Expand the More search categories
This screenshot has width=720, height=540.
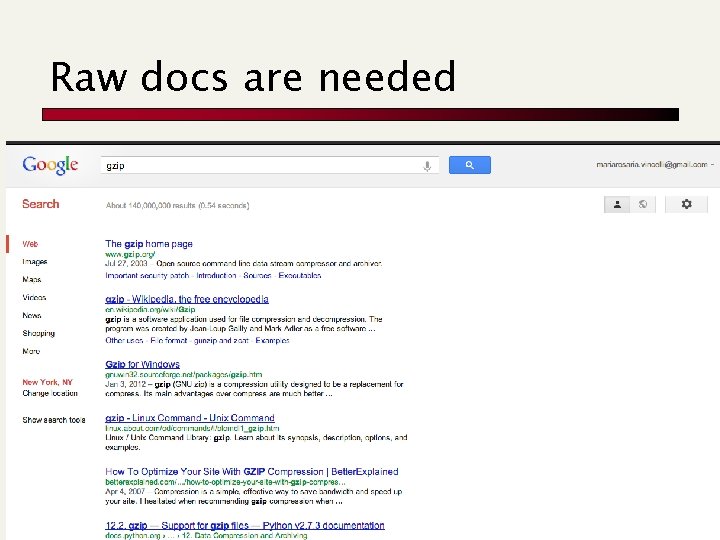click(31, 351)
